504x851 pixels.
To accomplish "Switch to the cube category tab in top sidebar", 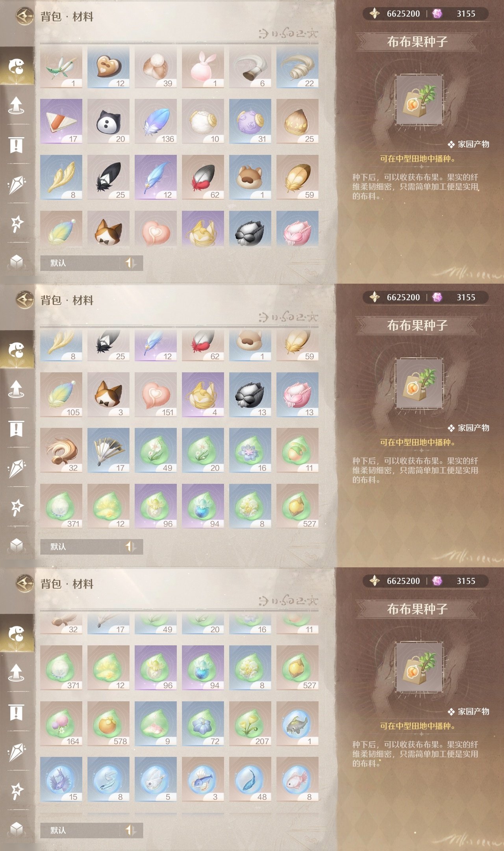I will point(17,261).
